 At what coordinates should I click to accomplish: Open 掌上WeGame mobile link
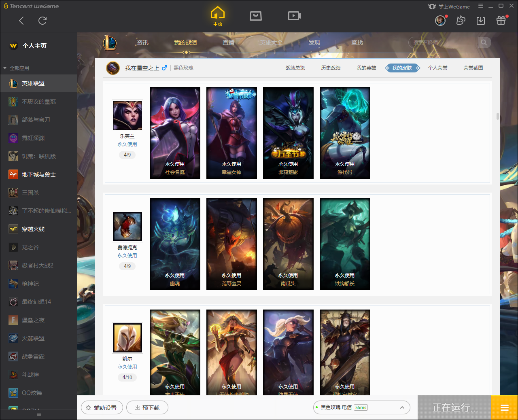449,6
